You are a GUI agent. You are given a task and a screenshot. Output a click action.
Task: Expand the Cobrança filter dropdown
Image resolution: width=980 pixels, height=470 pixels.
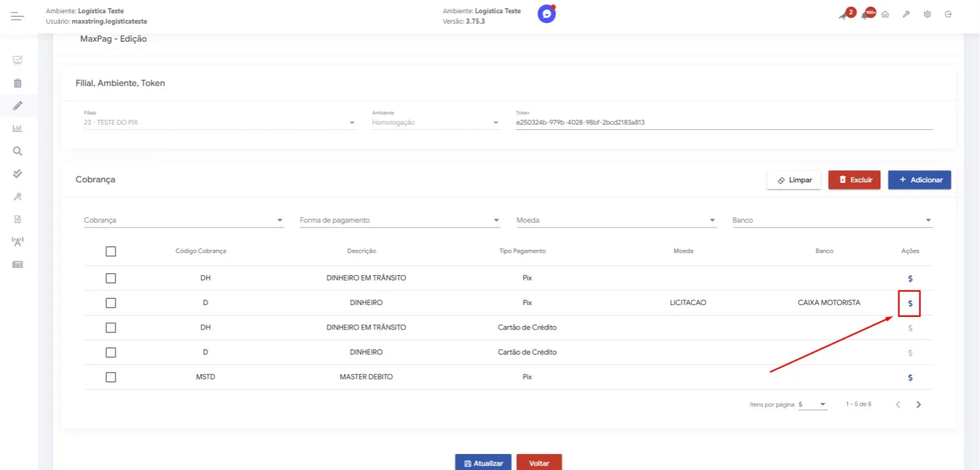click(184, 220)
